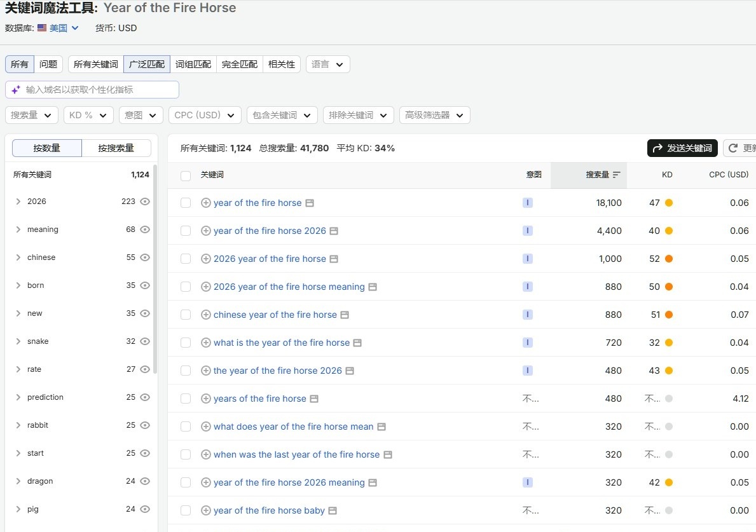Toggle eye icon for the 'meaning' group
This screenshot has width=756, height=532.
(145, 229)
